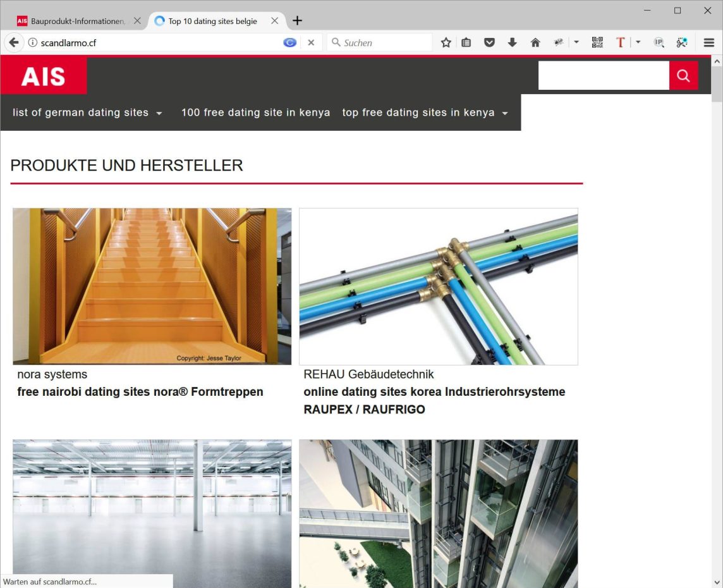The height and width of the screenshot is (588, 723).
Task: Focus the Suchen browser search box
Action: [379, 42]
